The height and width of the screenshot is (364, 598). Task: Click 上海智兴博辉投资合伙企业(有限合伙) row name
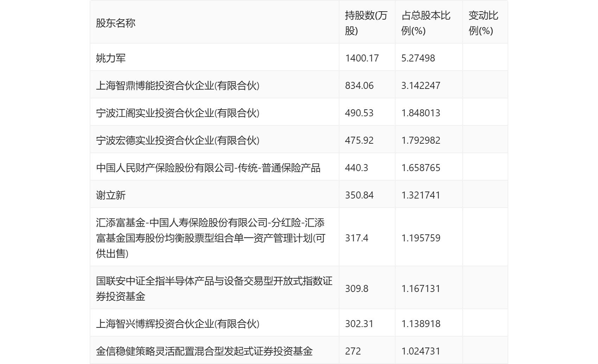point(178,324)
